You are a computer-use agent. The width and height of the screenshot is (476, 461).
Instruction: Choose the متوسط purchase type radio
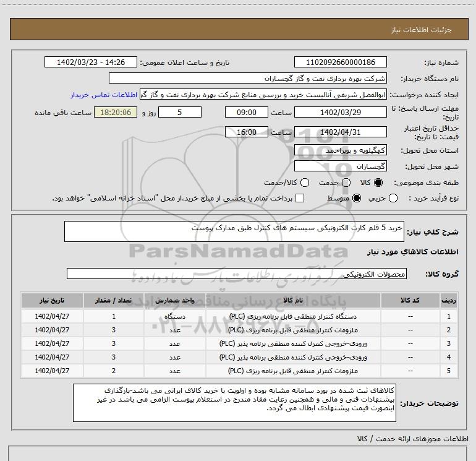[x=357, y=198]
